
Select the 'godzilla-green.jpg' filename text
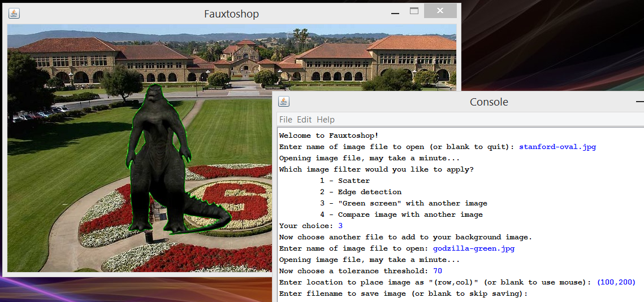474,248
